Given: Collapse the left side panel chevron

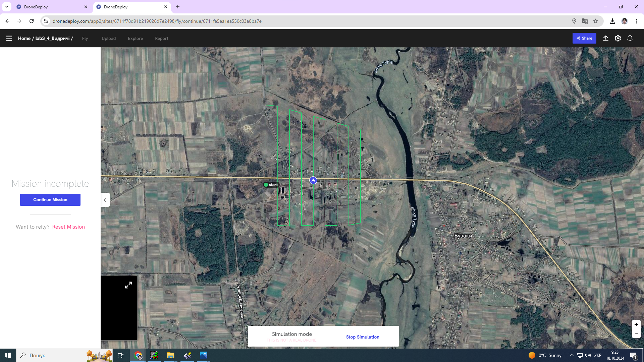Looking at the screenshot, I should pos(105,200).
